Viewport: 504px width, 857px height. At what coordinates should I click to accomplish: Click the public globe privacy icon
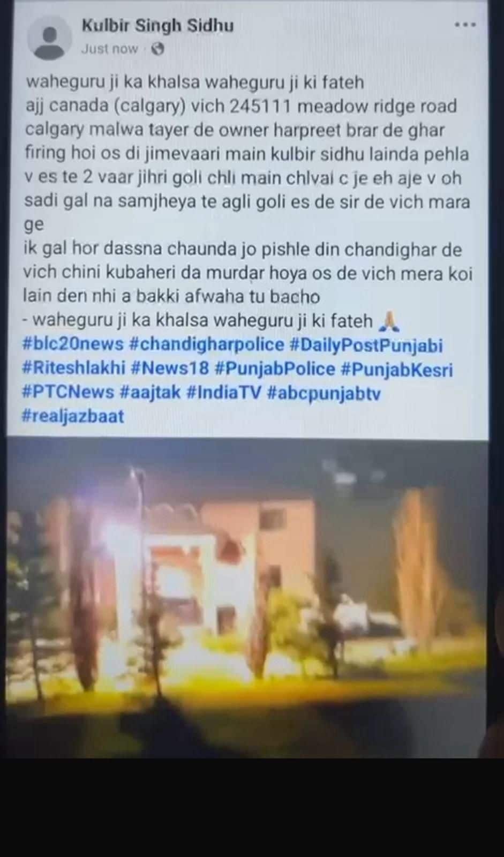coord(157,49)
